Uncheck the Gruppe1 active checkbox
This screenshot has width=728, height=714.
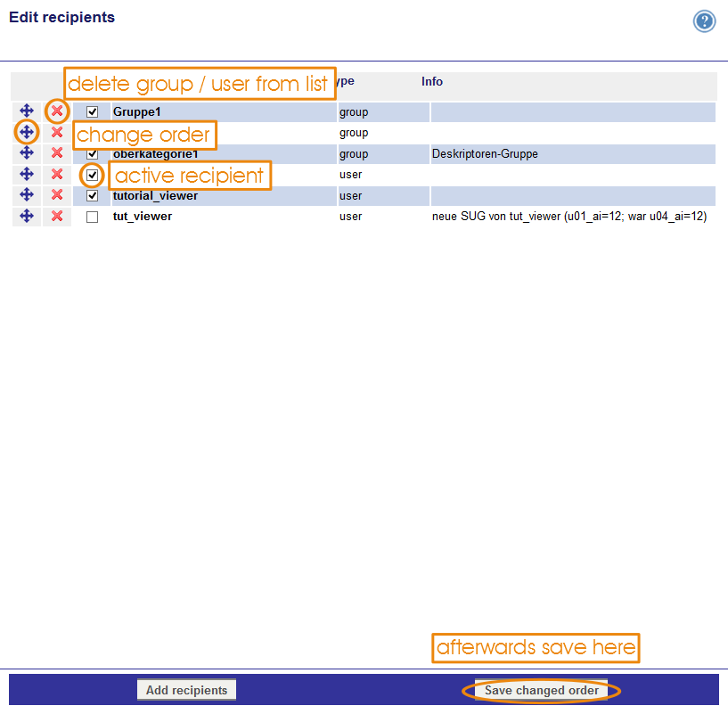(x=93, y=112)
